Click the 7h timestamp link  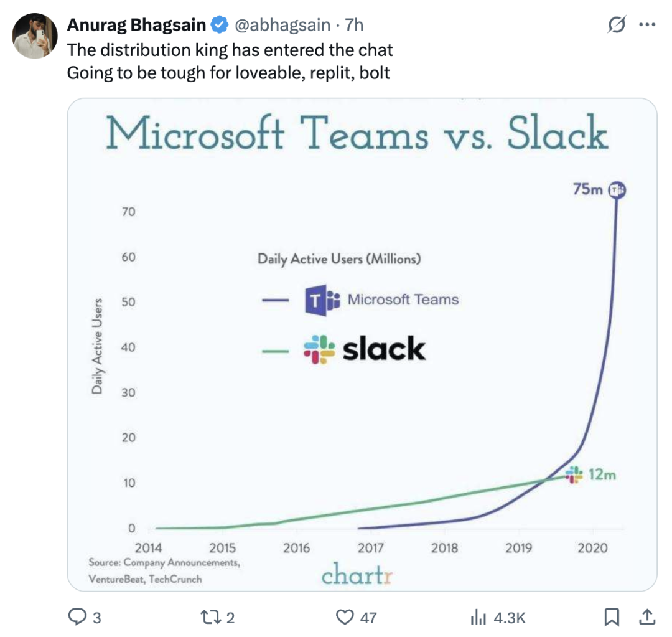click(x=354, y=25)
